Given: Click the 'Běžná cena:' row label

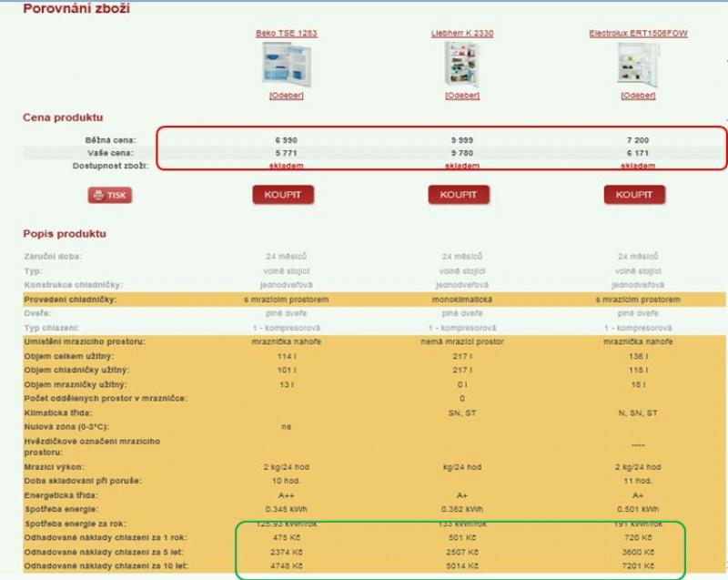Looking at the screenshot, I should (110, 140).
